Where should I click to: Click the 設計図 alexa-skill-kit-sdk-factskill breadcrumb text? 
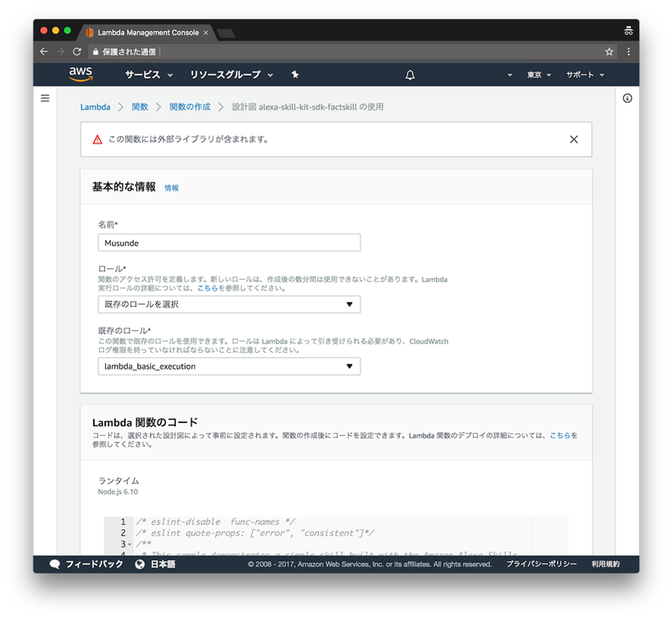click(307, 107)
